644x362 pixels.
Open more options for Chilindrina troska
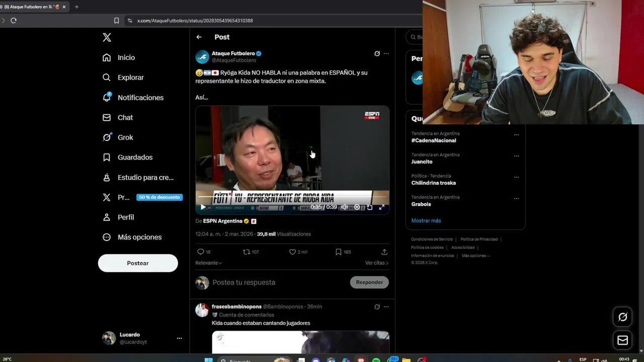[x=516, y=177]
